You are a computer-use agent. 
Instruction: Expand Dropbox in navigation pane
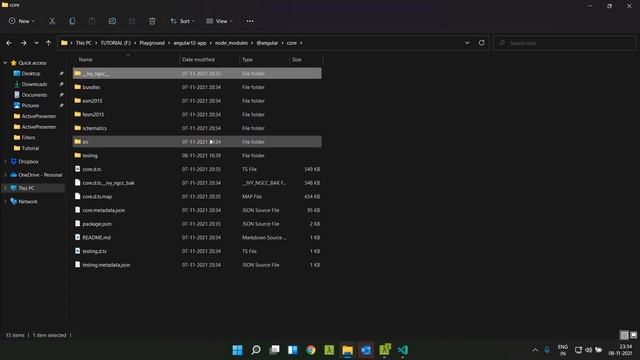pyautogui.click(x=5, y=162)
